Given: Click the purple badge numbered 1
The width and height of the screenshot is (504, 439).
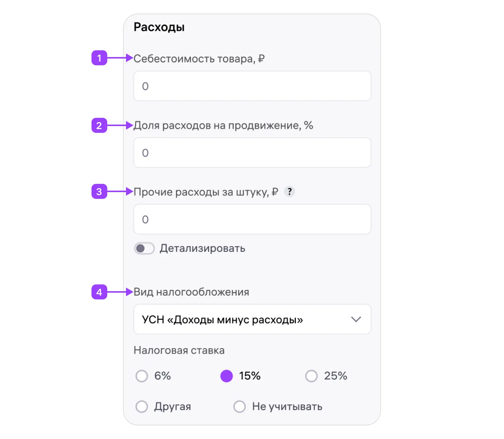Looking at the screenshot, I should [99, 58].
